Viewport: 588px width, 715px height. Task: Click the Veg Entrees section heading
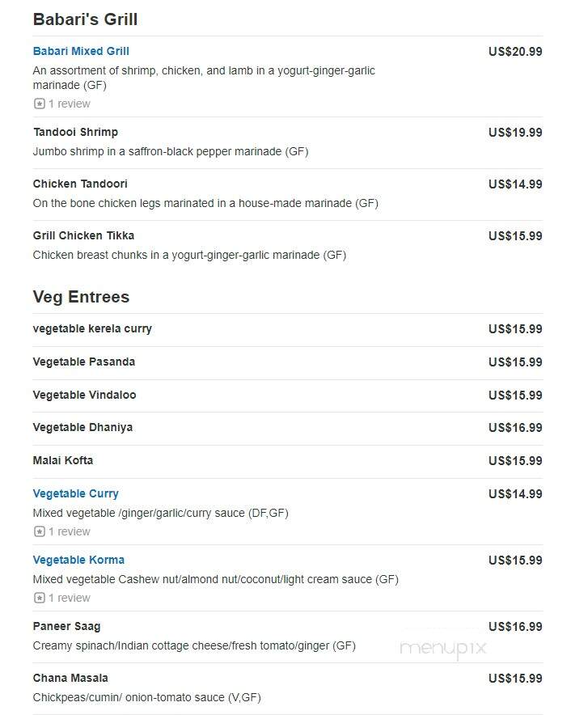coord(81,297)
